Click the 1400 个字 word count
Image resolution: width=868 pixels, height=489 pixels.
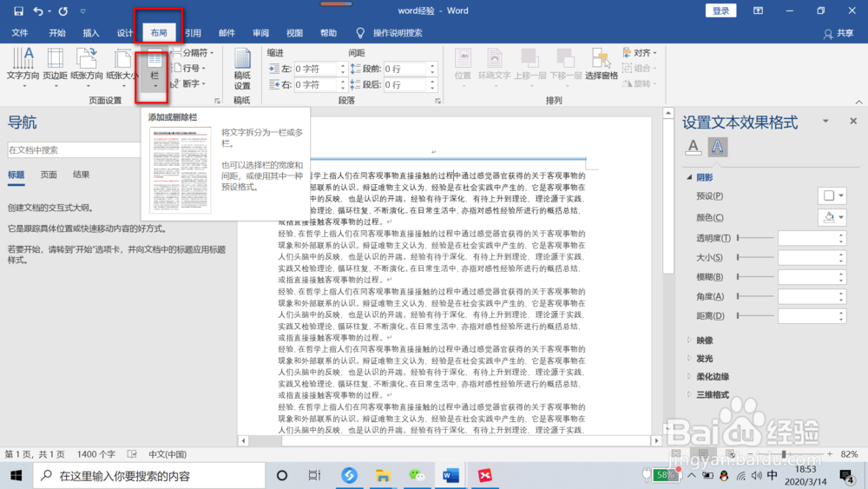(95, 454)
